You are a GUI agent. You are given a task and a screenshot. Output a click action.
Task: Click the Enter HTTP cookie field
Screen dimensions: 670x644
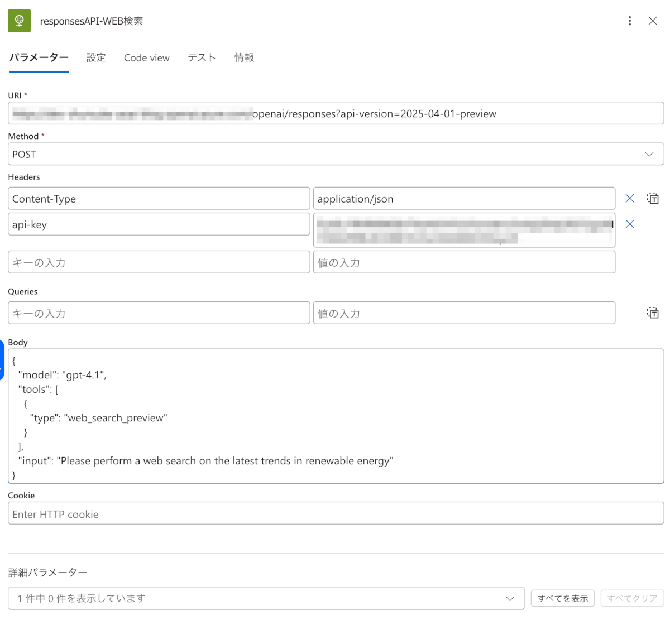pos(336,513)
